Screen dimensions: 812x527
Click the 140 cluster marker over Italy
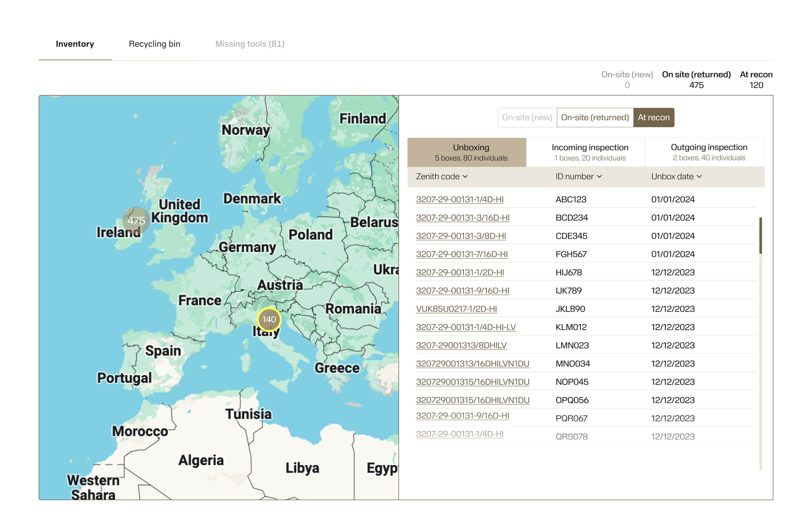269,319
